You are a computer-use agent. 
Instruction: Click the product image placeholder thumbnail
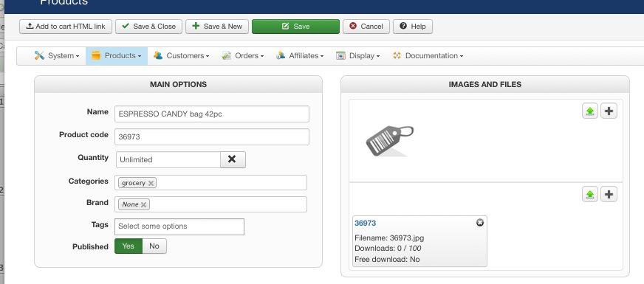tap(389, 141)
